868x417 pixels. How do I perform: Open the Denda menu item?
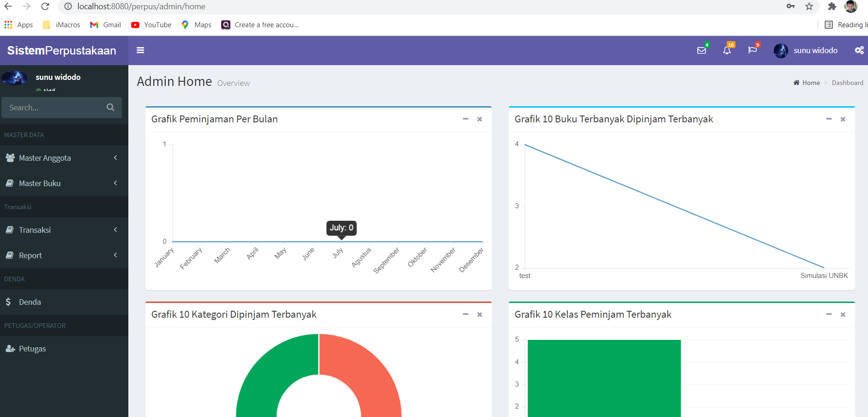point(64,302)
